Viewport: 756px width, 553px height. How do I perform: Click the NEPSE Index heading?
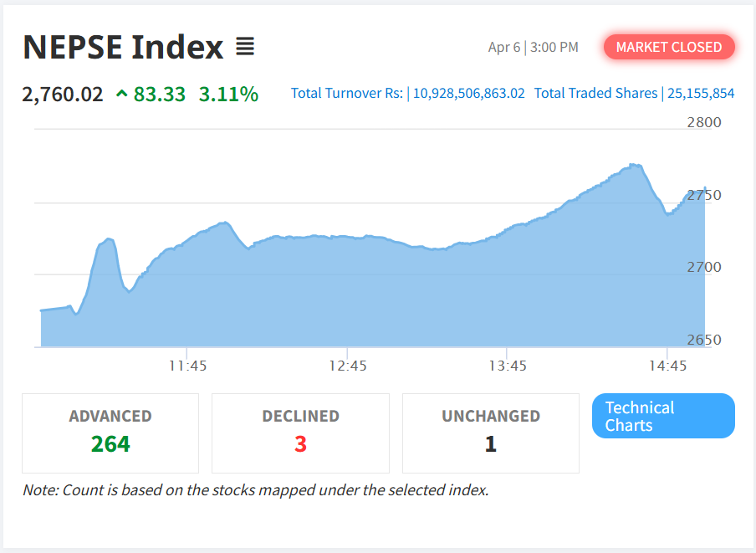click(123, 47)
